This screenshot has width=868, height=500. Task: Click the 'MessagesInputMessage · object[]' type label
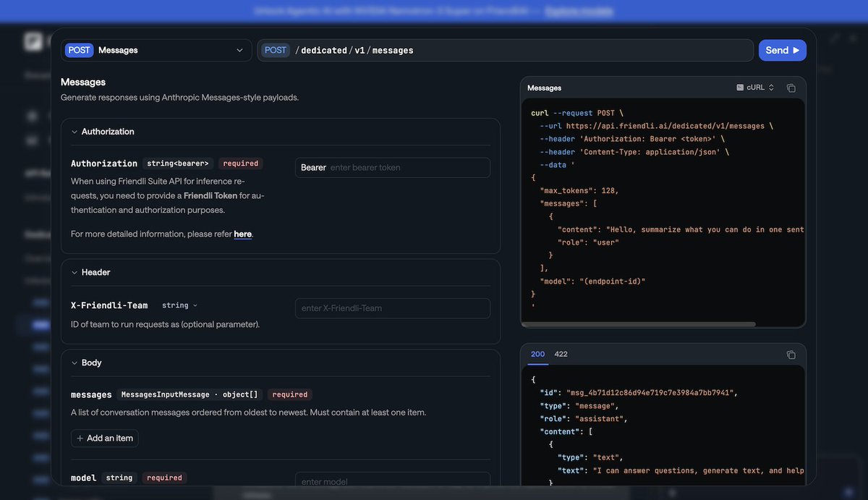pos(190,394)
